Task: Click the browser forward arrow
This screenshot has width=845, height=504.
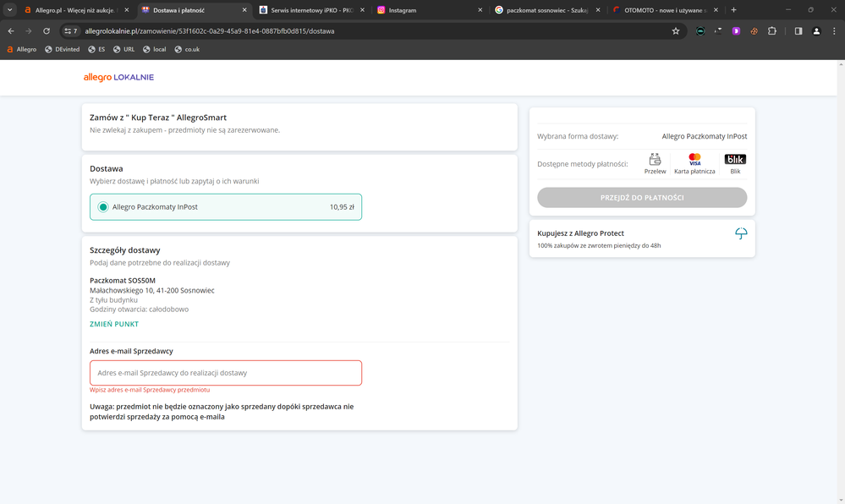Action: pyautogui.click(x=29, y=31)
